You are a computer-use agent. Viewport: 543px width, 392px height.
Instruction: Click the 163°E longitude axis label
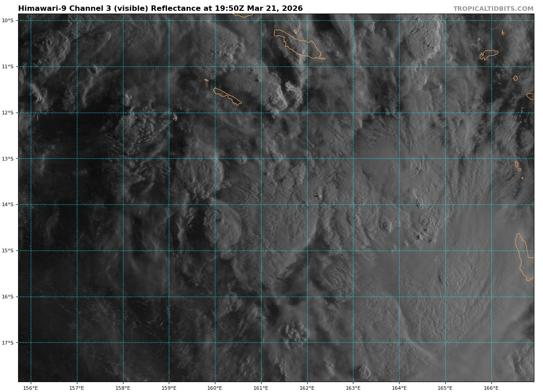353,387
